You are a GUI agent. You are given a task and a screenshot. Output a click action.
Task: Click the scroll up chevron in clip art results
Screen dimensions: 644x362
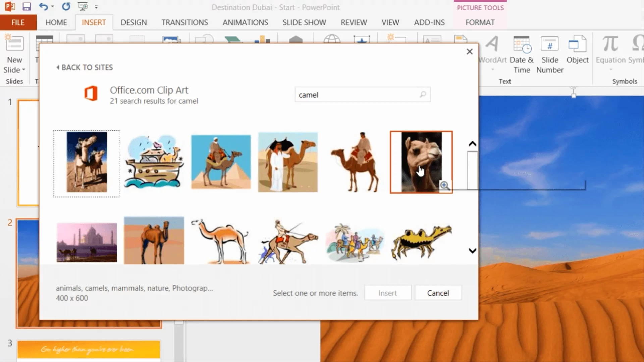472,144
